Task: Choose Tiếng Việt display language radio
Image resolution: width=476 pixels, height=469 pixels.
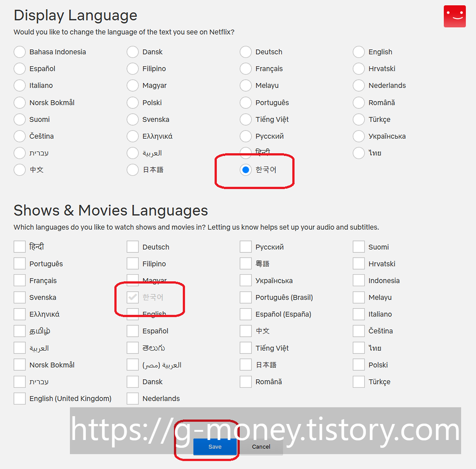Action: click(246, 119)
